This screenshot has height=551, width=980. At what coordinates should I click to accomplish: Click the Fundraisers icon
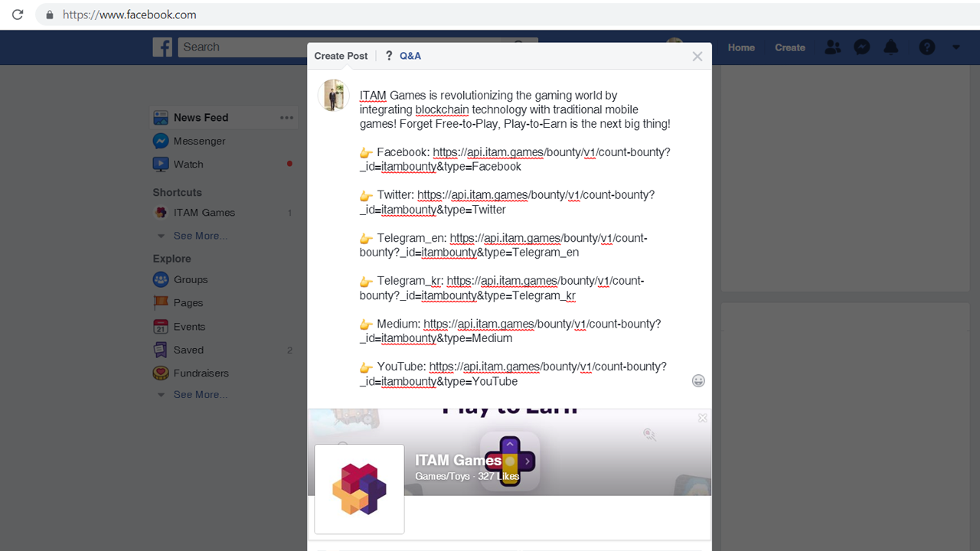tap(161, 373)
